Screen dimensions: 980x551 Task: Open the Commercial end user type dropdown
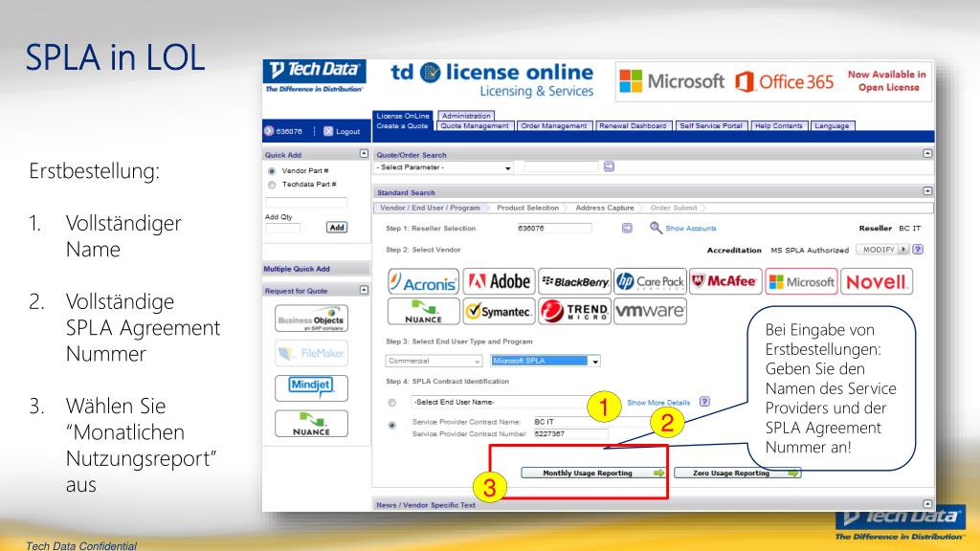click(x=434, y=361)
